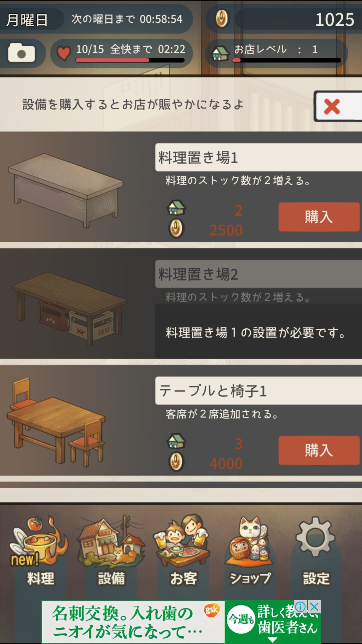Buy テーブルと椅子1 with 購入 button
Image resolution: width=362 pixels, height=644 pixels.
pyautogui.click(x=319, y=450)
